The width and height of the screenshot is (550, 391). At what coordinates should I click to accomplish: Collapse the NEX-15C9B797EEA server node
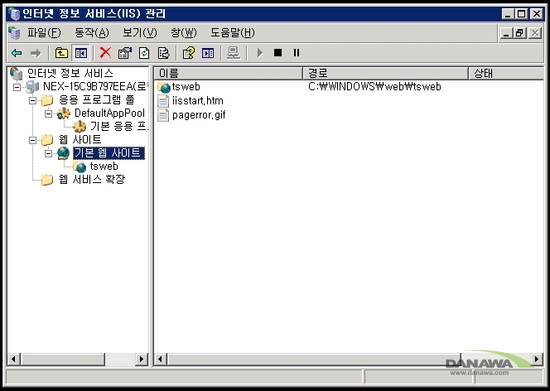[x=17, y=87]
